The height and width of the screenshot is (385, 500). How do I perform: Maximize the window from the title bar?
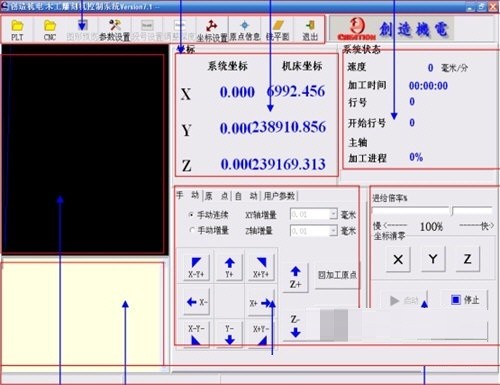click(x=482, y=7)
